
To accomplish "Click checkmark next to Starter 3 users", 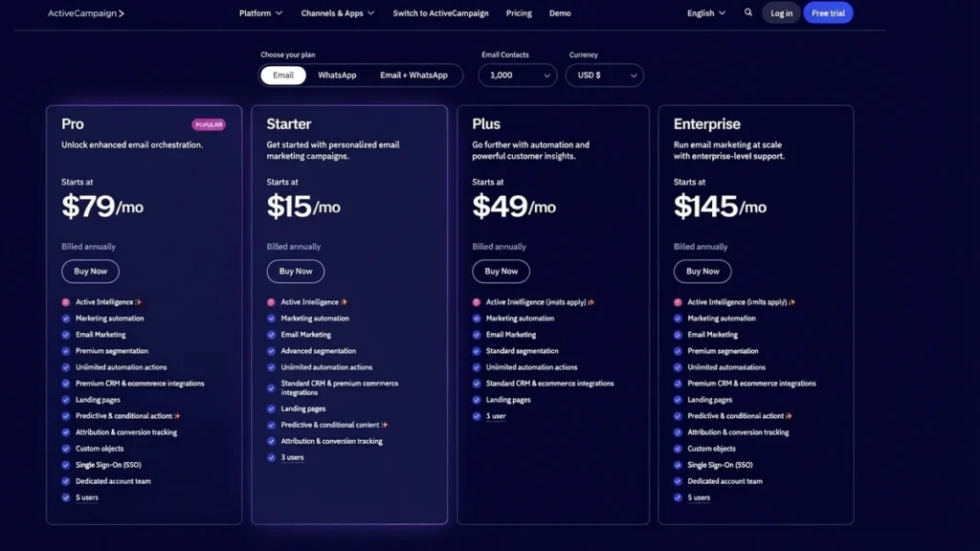I will point(271,457).
